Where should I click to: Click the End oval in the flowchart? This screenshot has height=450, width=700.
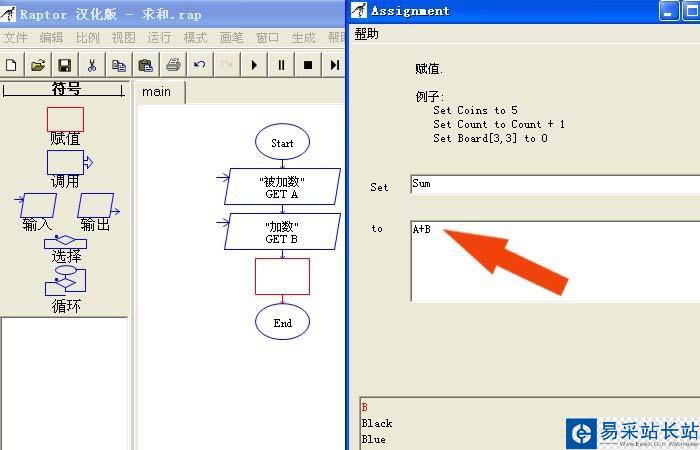pyautogui.click(x=282, y=321)
